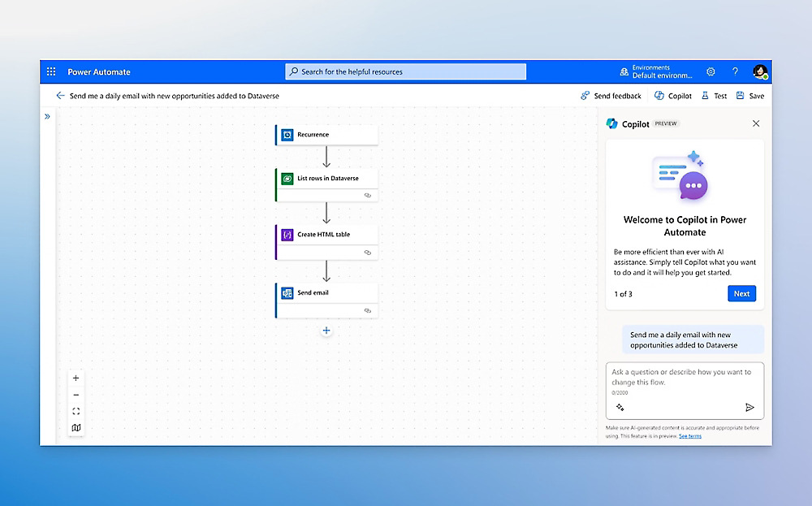Screen dimensions: 812x506
Task: Expand connection details on Send email card
Action: (367, 309)
